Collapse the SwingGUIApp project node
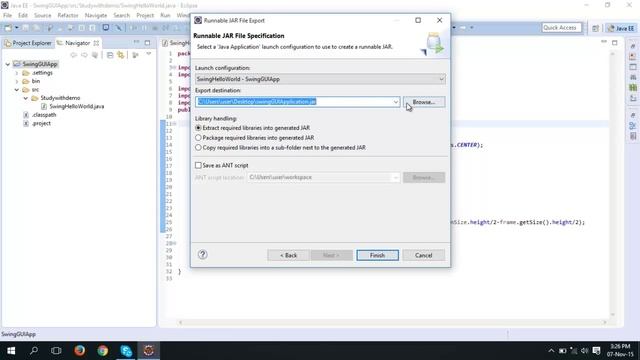The image size is (640, 360). 8,64
